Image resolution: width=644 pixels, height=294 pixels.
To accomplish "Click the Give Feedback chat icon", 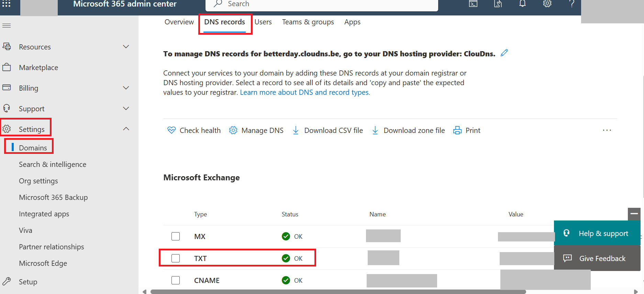I will [567, 258].
